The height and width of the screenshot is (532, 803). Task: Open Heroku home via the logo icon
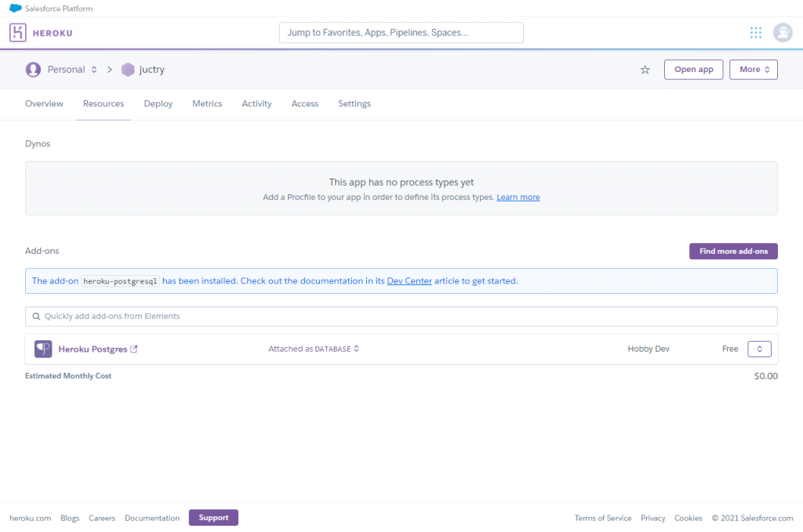17,33
